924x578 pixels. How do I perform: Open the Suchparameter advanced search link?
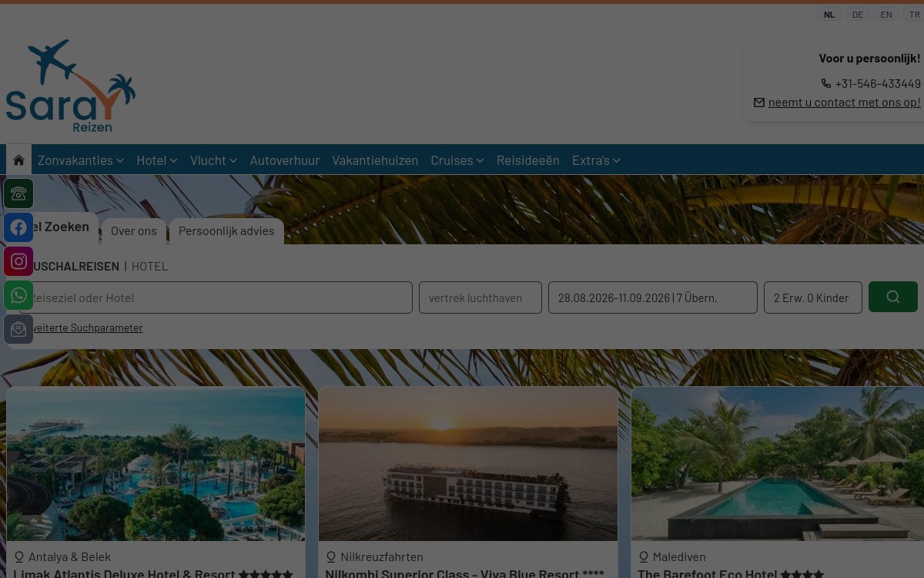point(81,328)
